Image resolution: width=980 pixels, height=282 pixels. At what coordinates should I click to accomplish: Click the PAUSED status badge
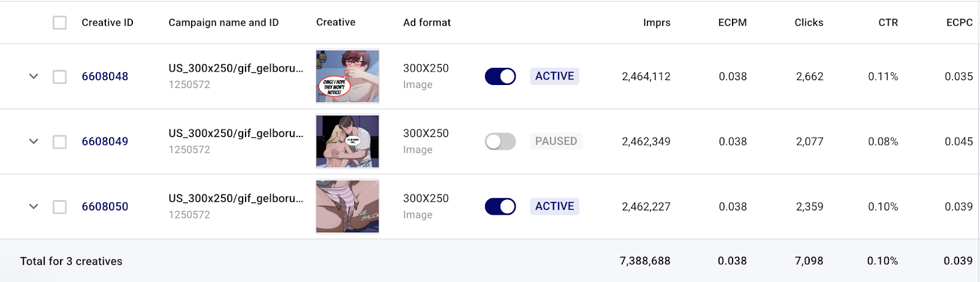point(556,141)
